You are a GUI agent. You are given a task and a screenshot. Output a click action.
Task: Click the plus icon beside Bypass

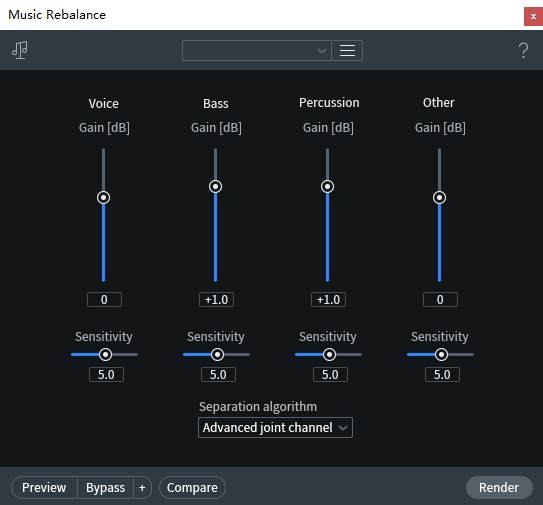tap(142, 488)
